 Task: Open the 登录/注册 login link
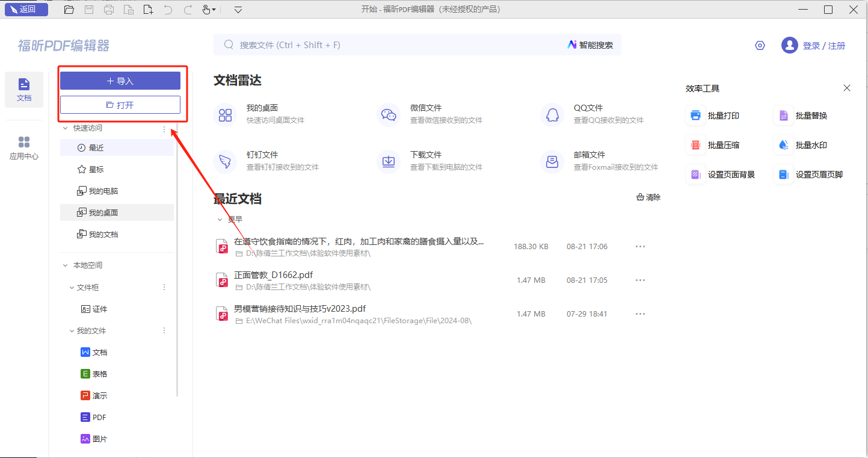(825, 45)
